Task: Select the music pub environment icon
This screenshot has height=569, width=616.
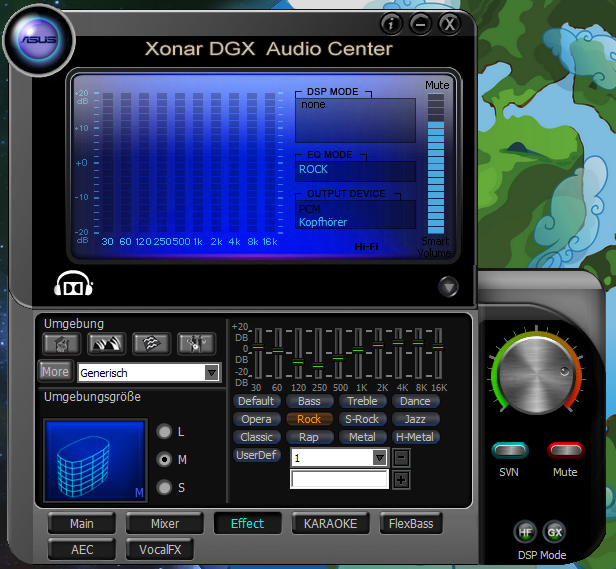Action: click(196, 344)
